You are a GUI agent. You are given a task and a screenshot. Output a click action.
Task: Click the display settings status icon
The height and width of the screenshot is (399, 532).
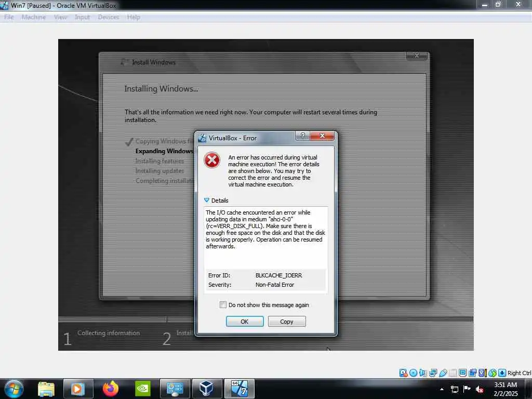(x=462, y=373)
